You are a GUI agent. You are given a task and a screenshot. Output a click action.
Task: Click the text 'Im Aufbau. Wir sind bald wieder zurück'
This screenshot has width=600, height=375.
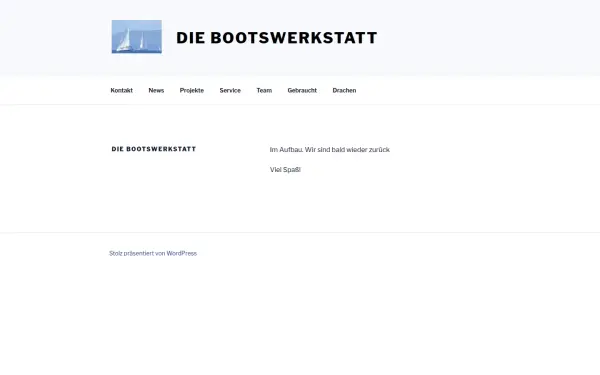(329, 150)
